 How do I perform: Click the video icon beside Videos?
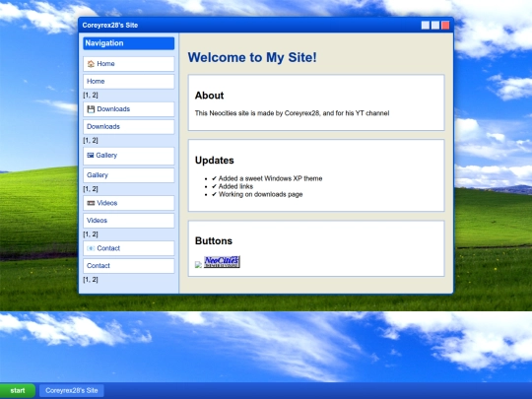coord(91,203)
